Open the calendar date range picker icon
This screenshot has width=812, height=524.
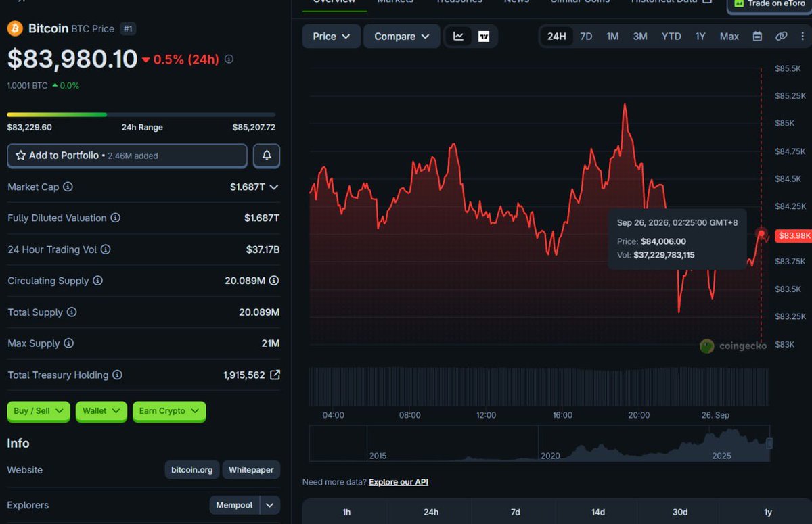(x=757, y=37)
